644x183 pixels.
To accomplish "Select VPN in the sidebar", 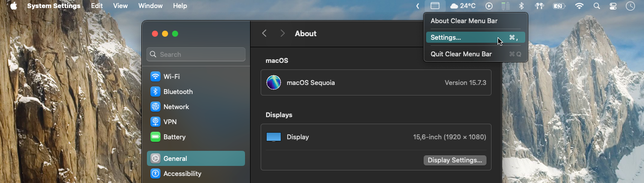I will click(x=196, y=122).
